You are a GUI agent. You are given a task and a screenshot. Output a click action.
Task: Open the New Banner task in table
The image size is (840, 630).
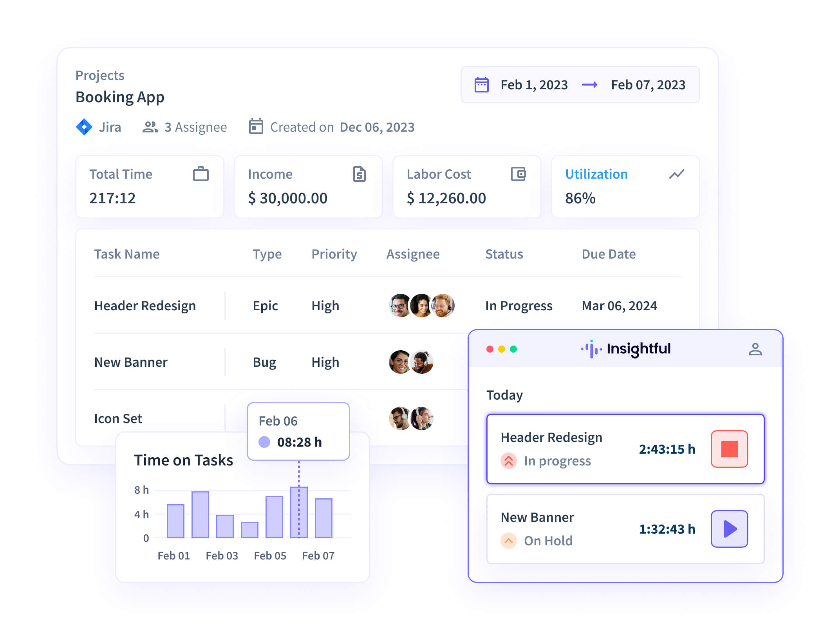(131, 362)
